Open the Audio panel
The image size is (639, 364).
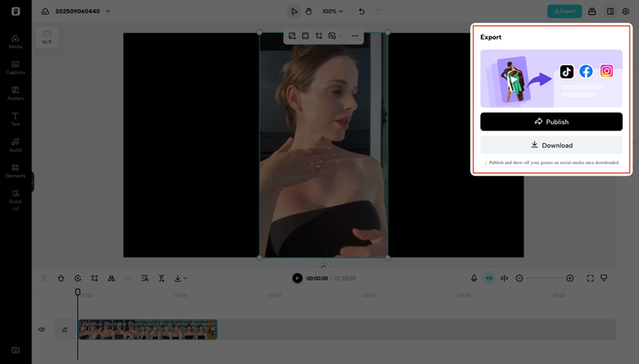[x=15, y=145]
